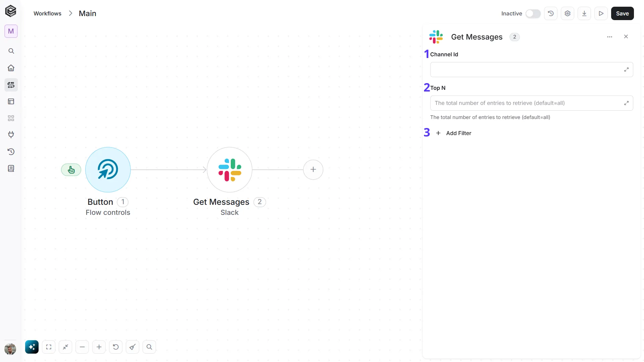644x362 pixels.
Task: Focus the Top N input field
Action: click(x=532, y=103)
